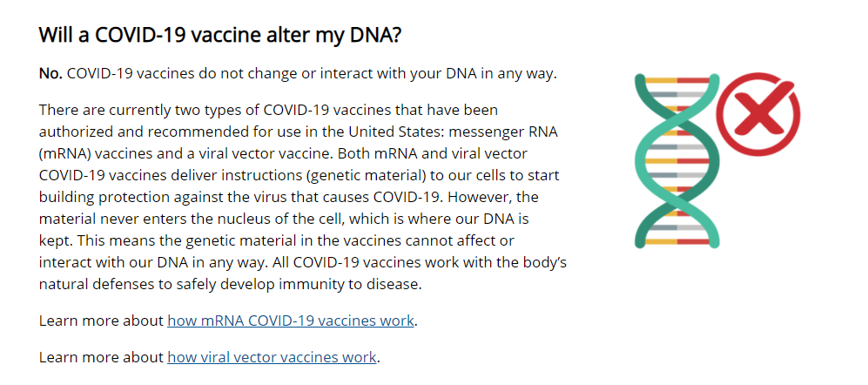The width and height of the screenshot is (868, 385).
Task: Open the how mRNA COVID-19 vaccines work link
Action: (x=291, y=321)
